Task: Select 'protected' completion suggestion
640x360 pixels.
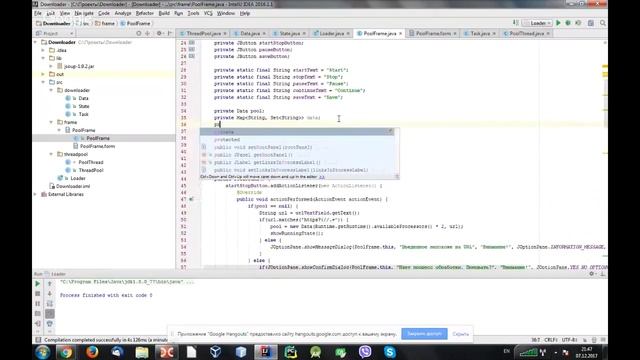Action: click(227, 140)
